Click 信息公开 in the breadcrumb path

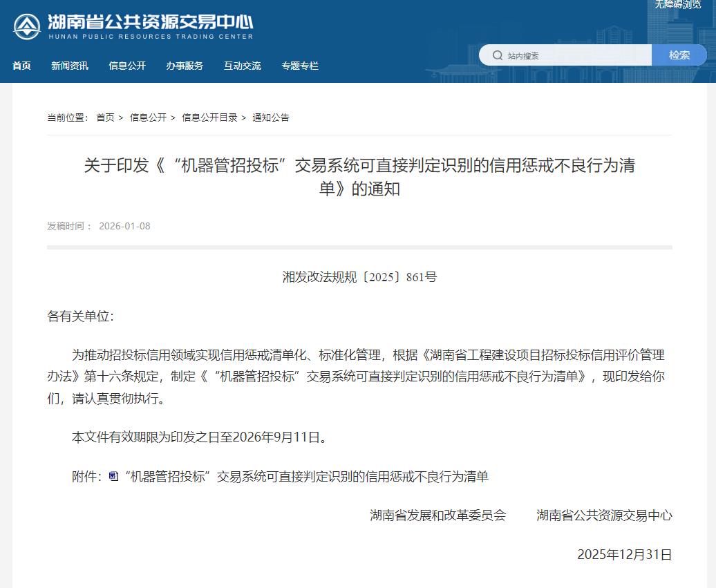point(148,117)
